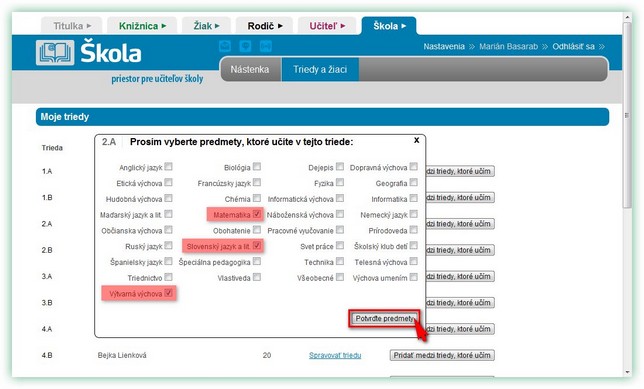
Task: Click the first faint icon above Nástenka
Action: (225, 46)
